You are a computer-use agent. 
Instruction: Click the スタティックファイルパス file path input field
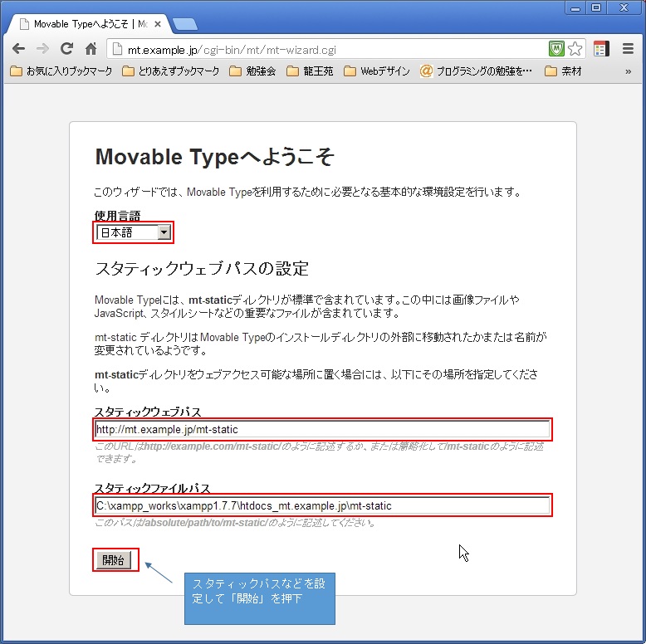[x=323, y=505]
